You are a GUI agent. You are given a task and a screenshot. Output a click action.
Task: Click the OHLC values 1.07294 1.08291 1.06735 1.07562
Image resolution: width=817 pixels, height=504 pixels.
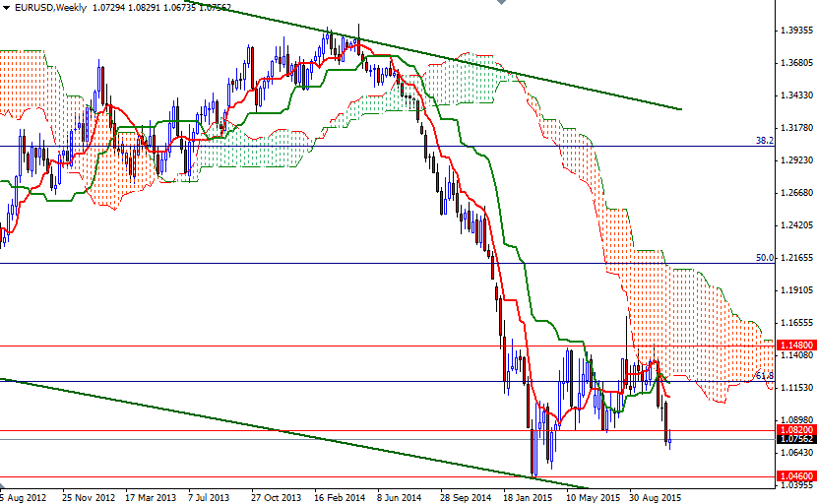click(161, 8)
